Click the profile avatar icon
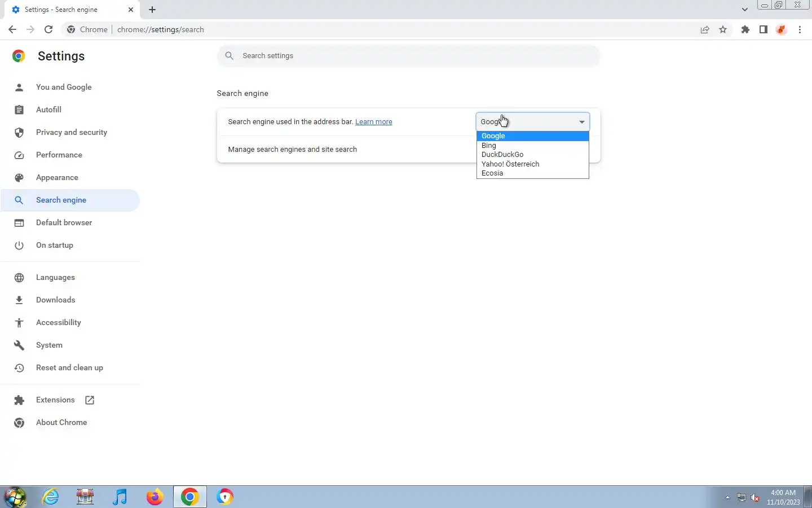 tap(781, 29)
